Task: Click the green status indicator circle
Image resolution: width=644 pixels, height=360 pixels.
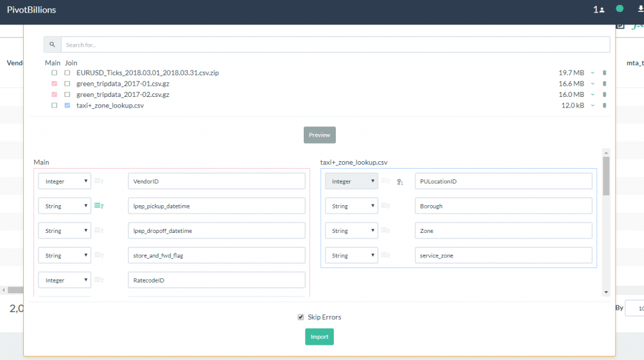Action: coord(619,9)
